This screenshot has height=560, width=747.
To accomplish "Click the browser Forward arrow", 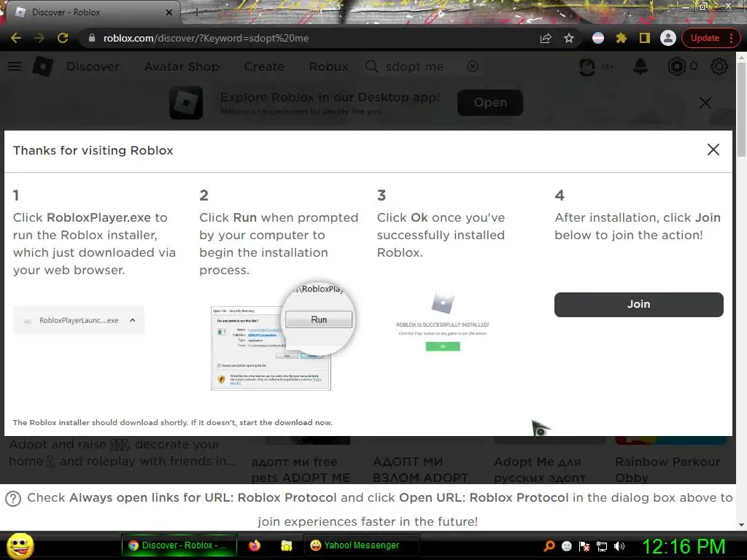I will pos(39,38).
